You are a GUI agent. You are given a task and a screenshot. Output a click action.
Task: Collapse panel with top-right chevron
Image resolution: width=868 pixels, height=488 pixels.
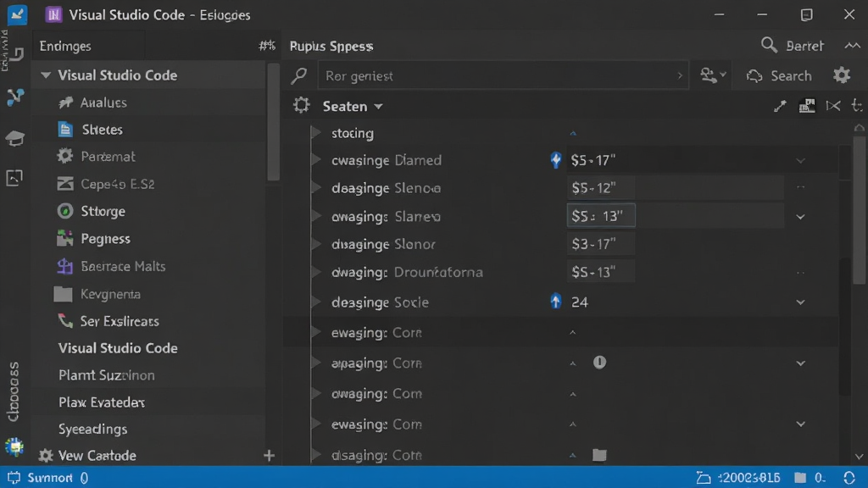[x=853, y=46]
